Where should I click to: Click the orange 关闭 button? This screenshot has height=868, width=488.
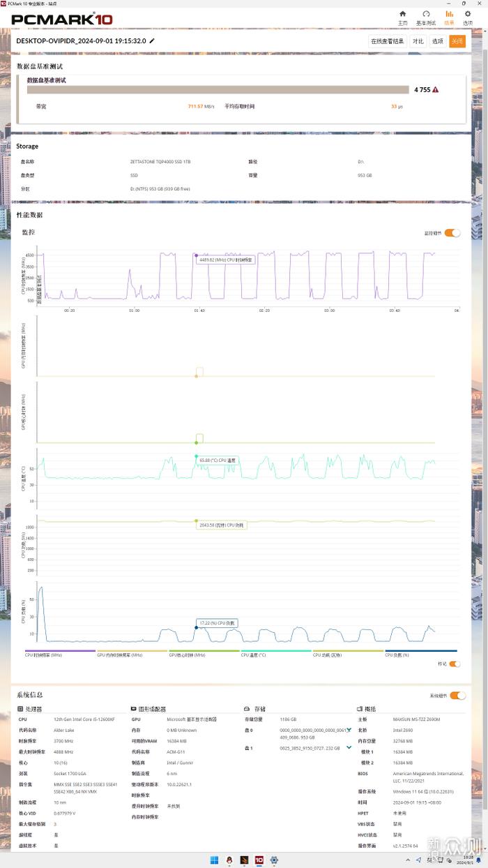(x=457, y=41)
